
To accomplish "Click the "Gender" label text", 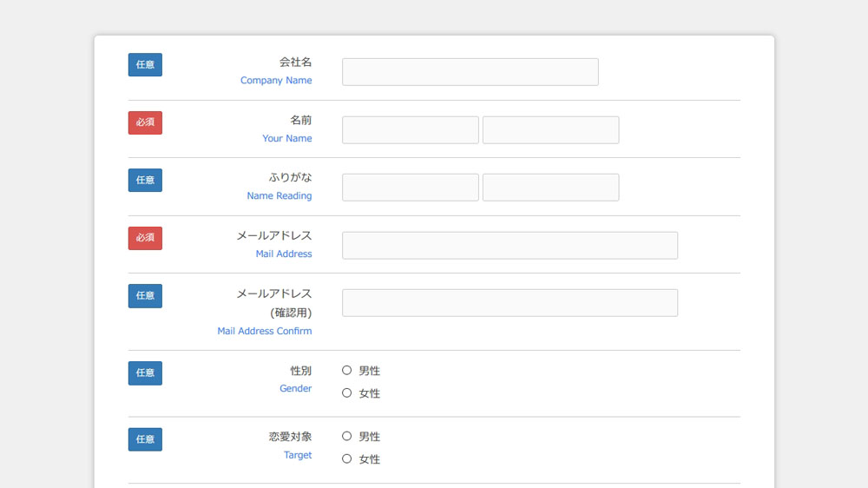I will pos(296,388).
